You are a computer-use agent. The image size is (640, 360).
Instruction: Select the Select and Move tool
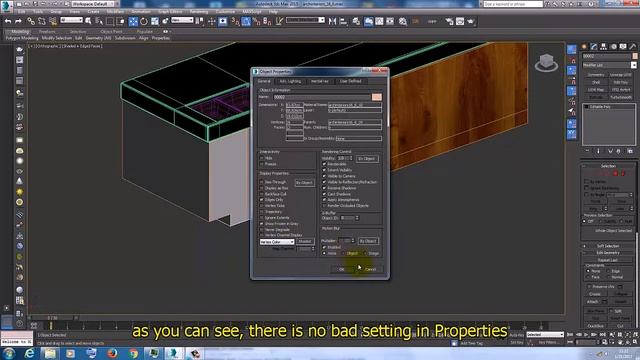click(133, 21)
